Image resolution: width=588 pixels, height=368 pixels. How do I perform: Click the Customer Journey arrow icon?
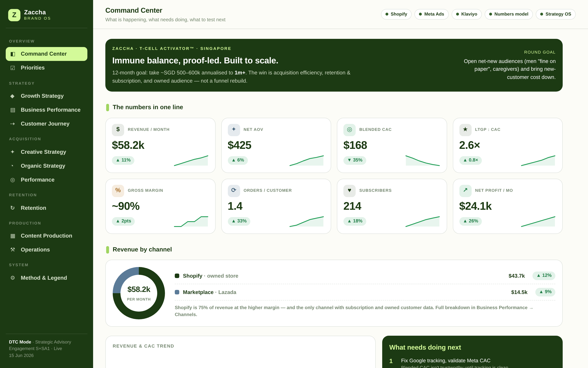click(13, 124)
